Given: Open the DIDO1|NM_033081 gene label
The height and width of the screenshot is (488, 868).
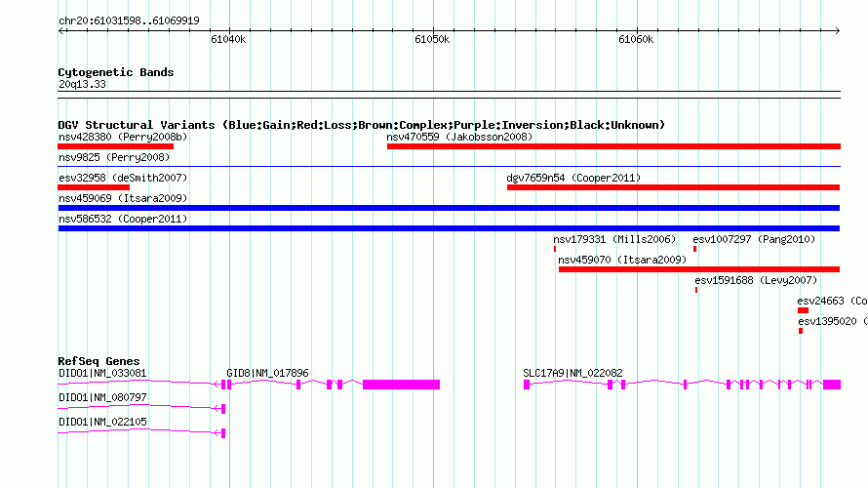Looking at the screenshot, I should coord(102,374).
